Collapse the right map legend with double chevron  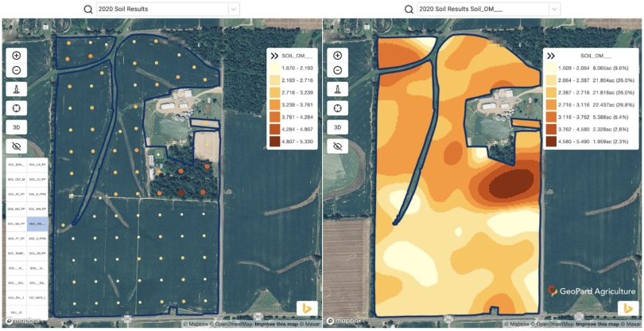coord(551,56)
